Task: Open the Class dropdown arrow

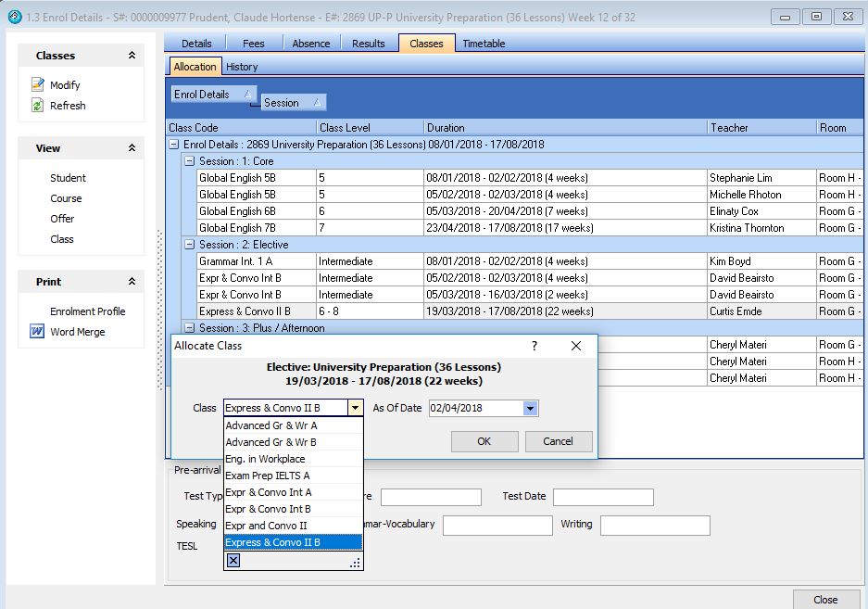Action: tap(355, 408)
